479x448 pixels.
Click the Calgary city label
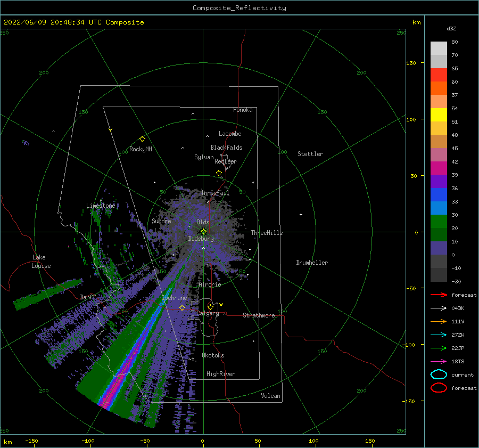(208, 313)
